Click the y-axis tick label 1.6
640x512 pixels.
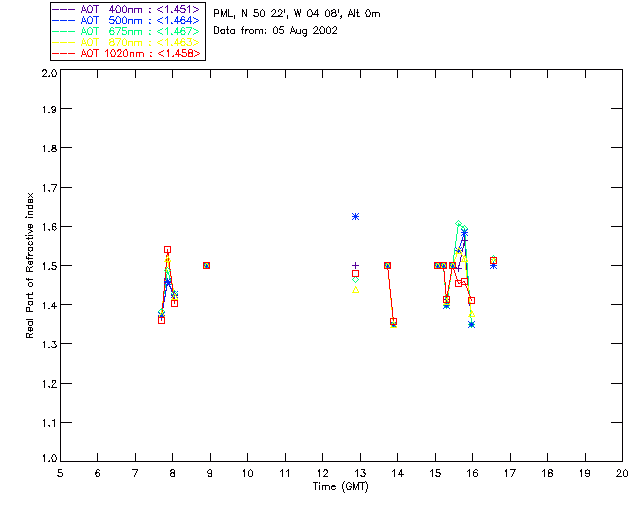[49, 227]
